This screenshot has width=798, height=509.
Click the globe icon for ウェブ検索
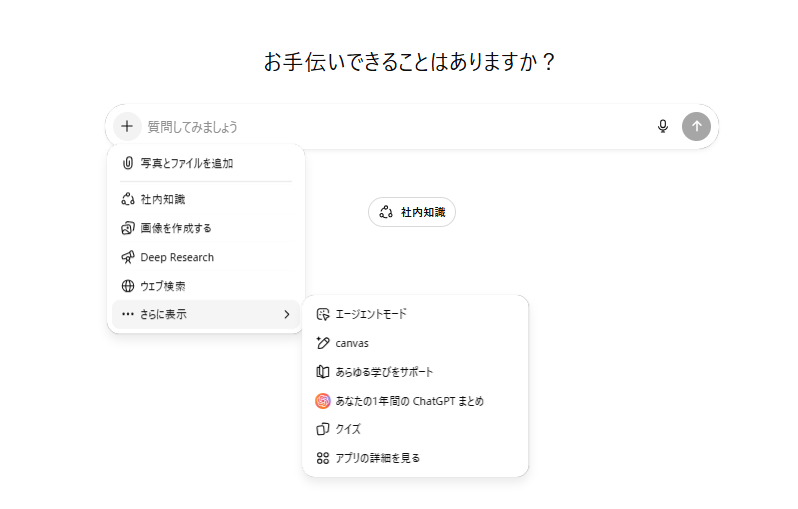[x=128, y=286]
